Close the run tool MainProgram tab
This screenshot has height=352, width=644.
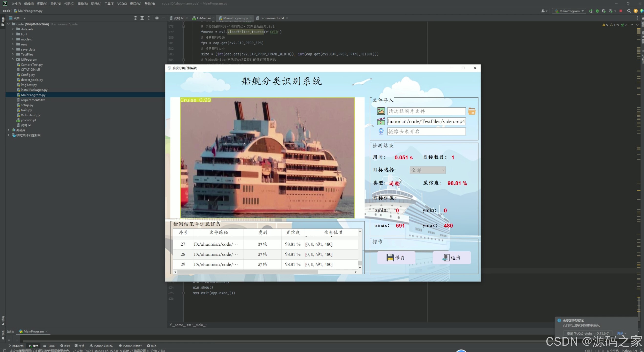[46, 331]
